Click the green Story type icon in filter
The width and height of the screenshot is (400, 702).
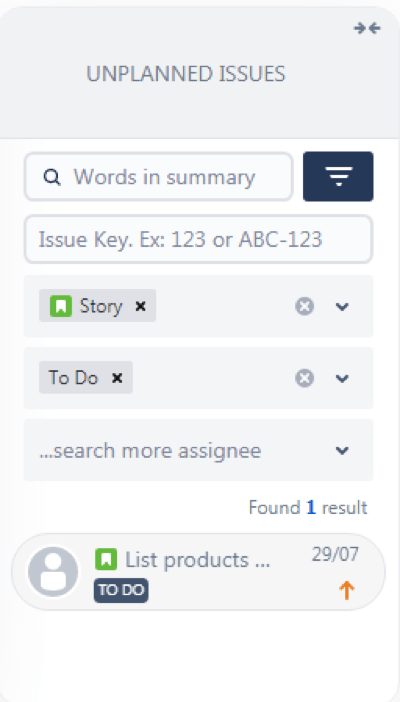pyautogui.click(x=61, y=306)
